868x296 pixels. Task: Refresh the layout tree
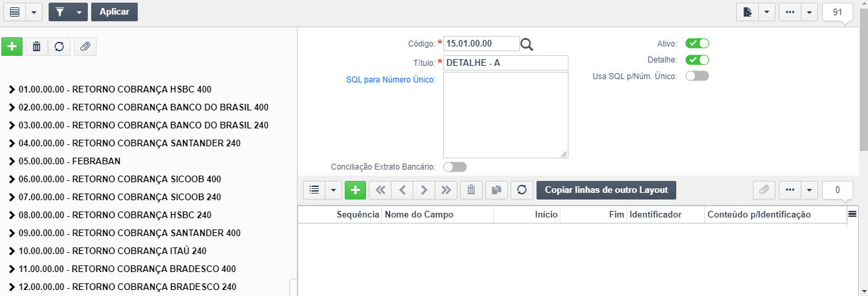pyautogui.click(x=59, y=46)
